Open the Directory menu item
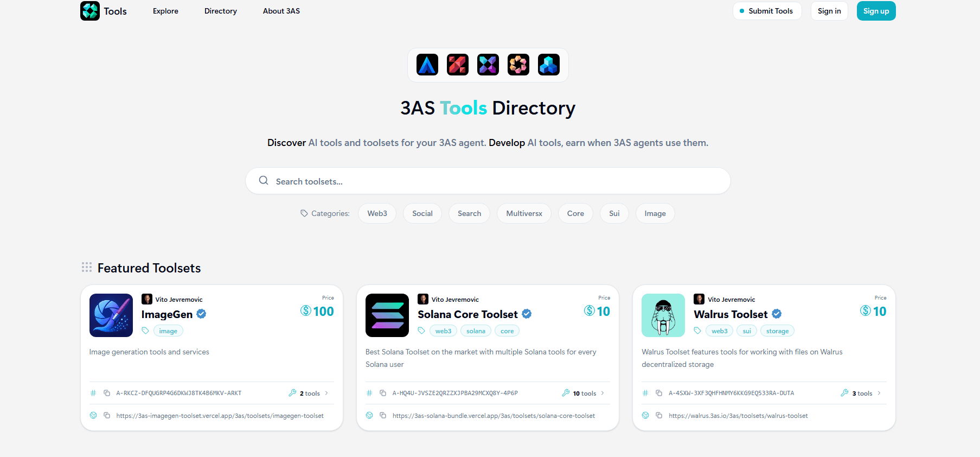980x457 pixels. coord(221,11)
